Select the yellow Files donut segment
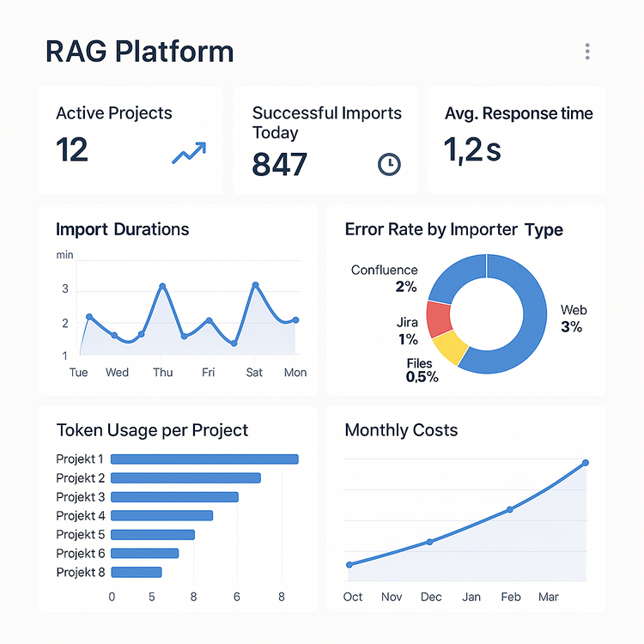This screenshot has height=644, width=644. click(451, 349)
